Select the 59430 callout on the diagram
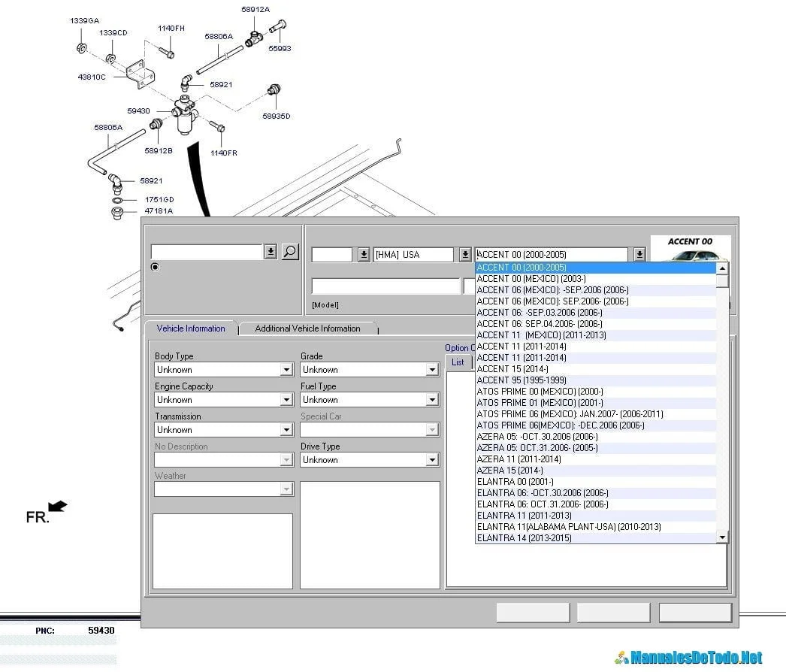This screenshot has height=672, width=786. (138, 110)
